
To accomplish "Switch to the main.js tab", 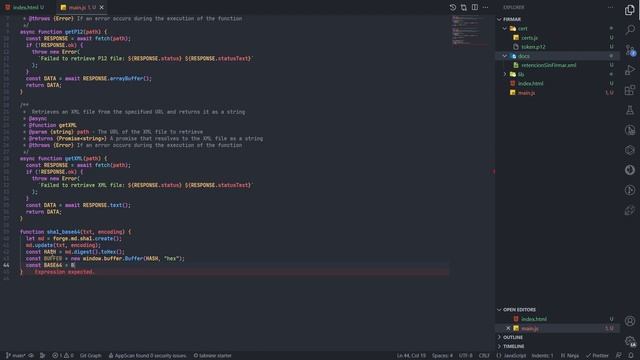I will [82, 7].
